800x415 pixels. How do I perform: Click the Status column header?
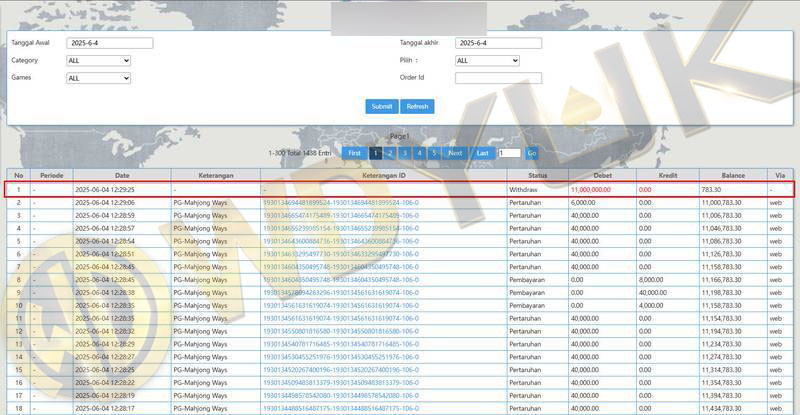pyautogui.click(x=538, y=175)
